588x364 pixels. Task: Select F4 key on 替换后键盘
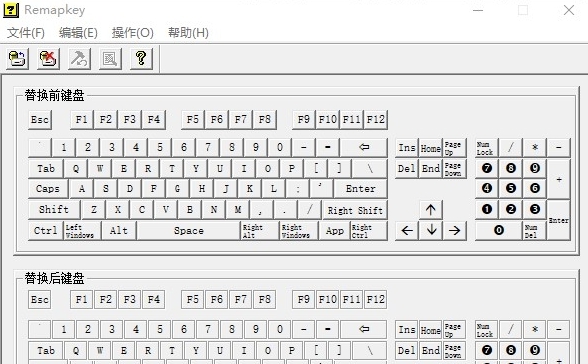(154, 300)
